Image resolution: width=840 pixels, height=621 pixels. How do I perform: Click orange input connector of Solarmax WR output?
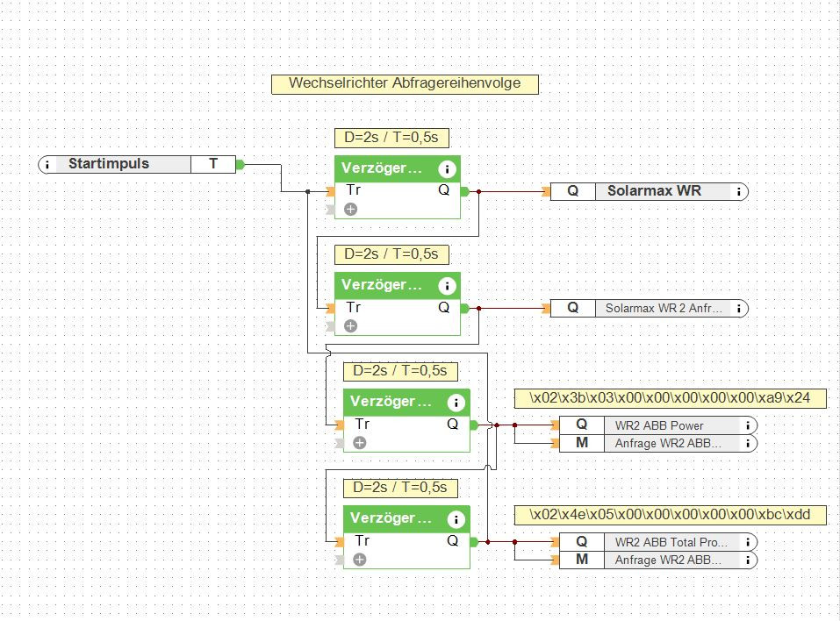(x=546, y=192)
